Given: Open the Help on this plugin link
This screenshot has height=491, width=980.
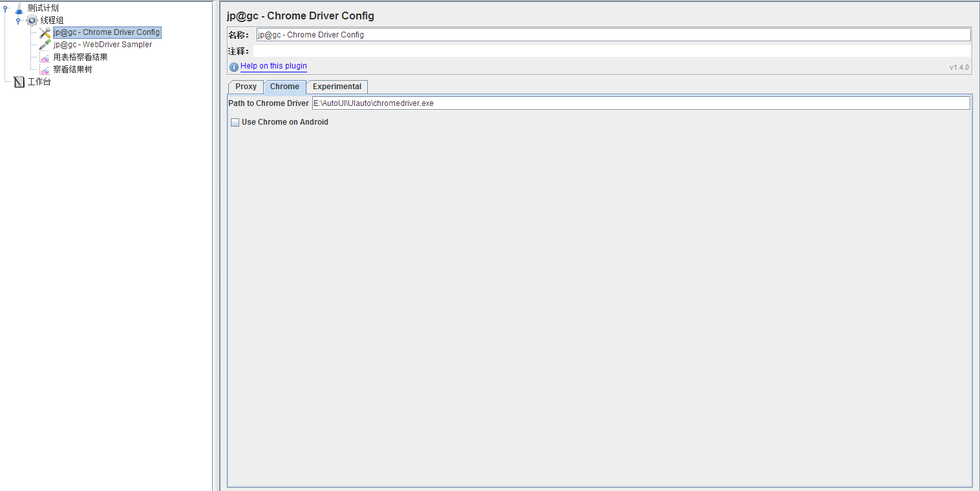Looking at the screenshot, I should pos(273,66).
